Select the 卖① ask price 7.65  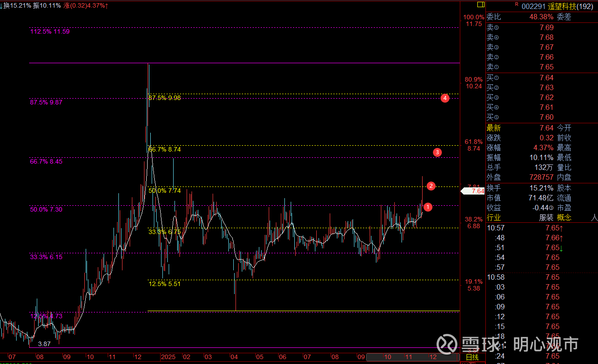coord(546,67)
